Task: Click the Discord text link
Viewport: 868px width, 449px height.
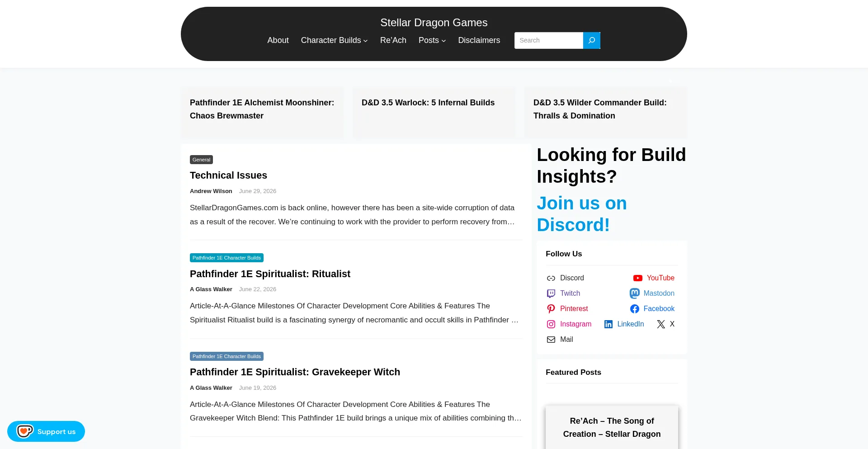Action: 572,278
